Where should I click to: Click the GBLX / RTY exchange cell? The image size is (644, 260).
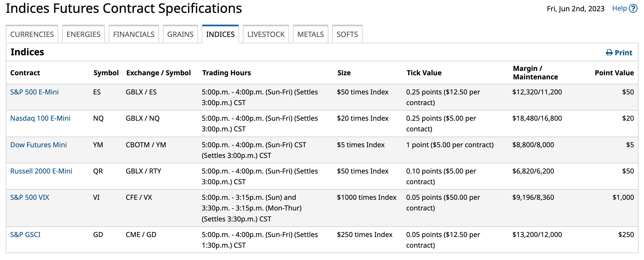pos(143,171)
